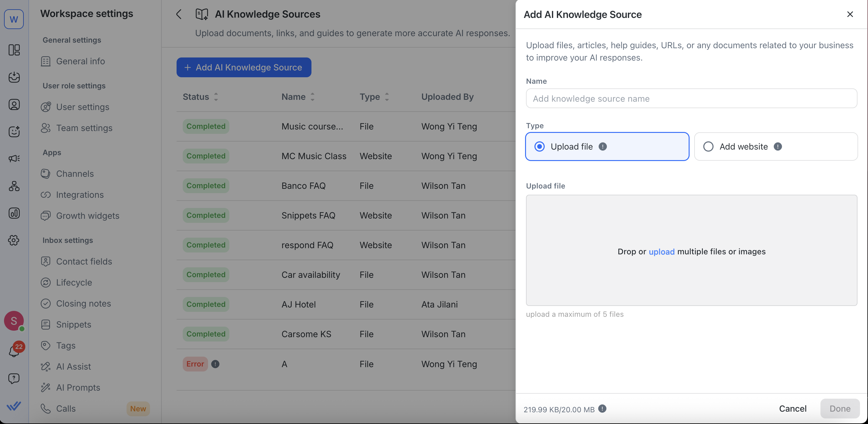
Task: Sort table by Status column
Action: [x=216, y=97]
